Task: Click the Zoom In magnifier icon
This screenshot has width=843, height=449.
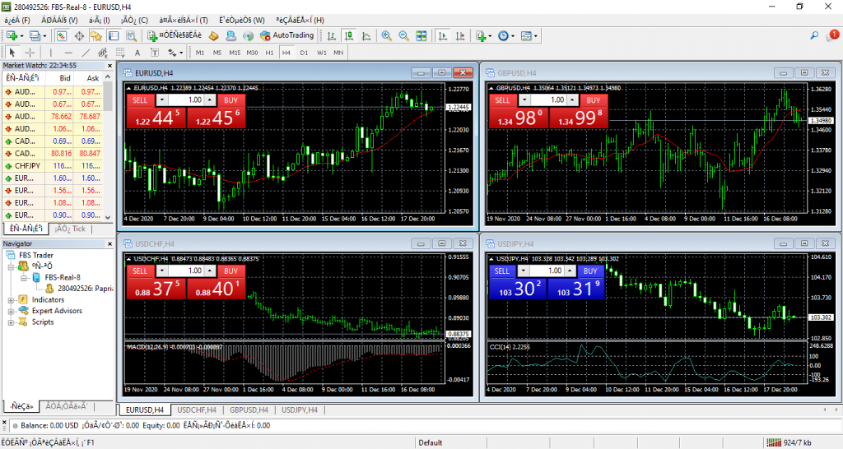Action: 386,35
